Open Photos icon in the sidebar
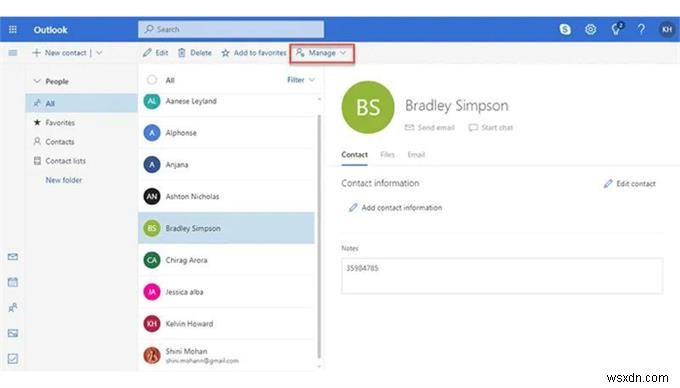The image size is (680, 388). pos(13,333)
